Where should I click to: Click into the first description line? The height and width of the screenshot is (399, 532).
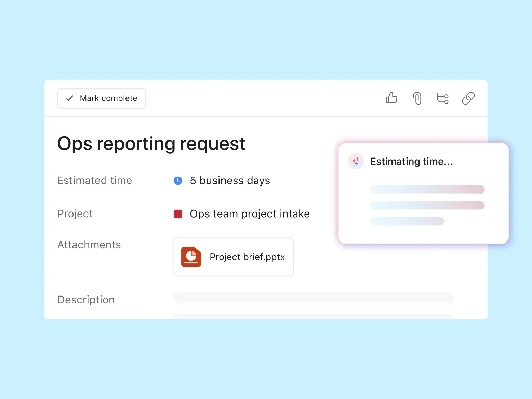pyautogui.click(x=313, y=298)
